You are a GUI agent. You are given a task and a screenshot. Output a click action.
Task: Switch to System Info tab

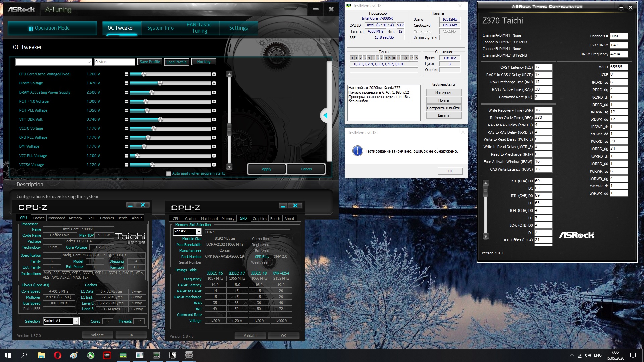tap(160, 28)
